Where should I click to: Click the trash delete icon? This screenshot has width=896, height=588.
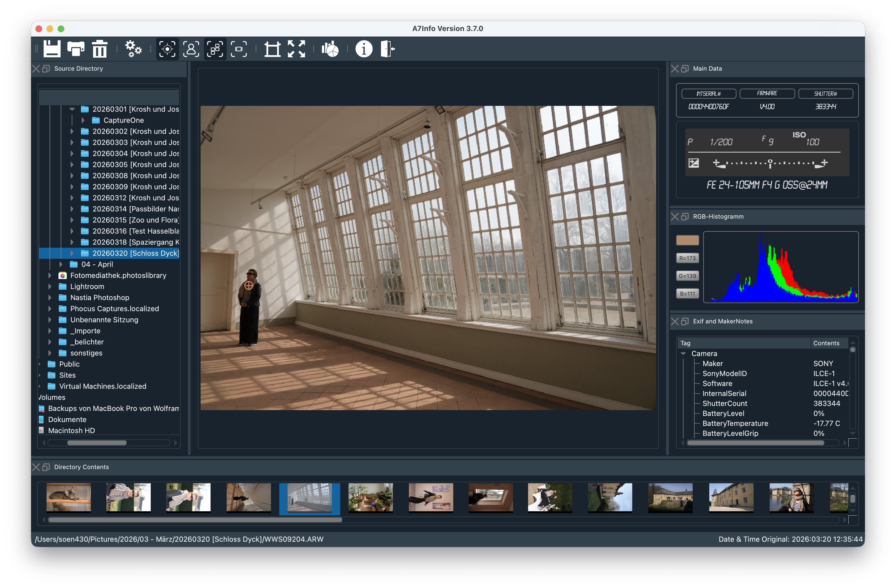pos(100,49)
